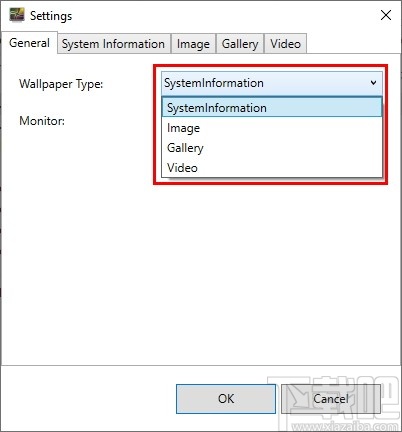402x432 pixels.
Task: Click the Settings app icon in title bar
Action: 17,15
